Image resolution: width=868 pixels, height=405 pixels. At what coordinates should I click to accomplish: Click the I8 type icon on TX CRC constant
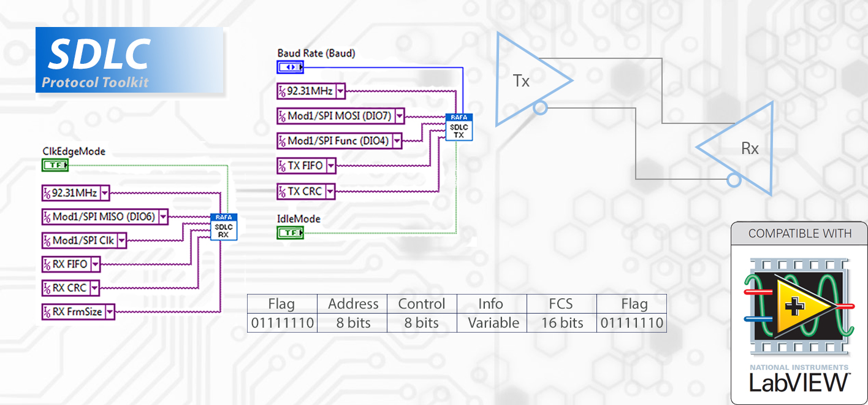(x=281, y=191)
